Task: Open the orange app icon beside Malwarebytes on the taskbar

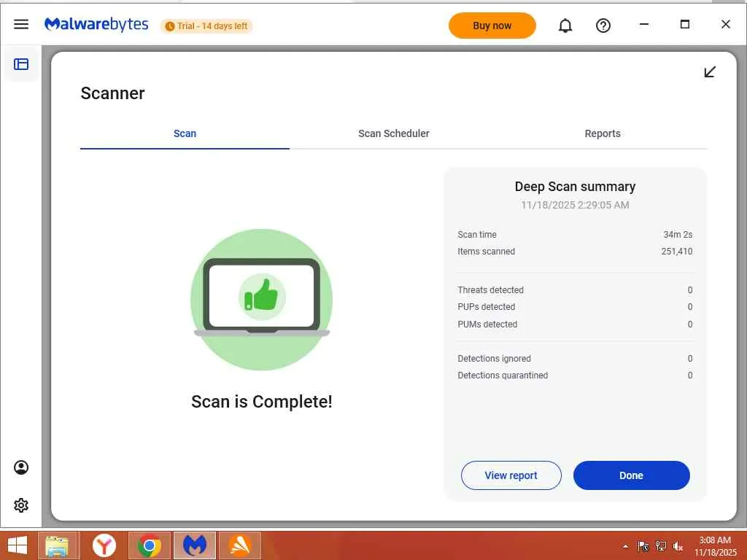Action: (240, 545)
